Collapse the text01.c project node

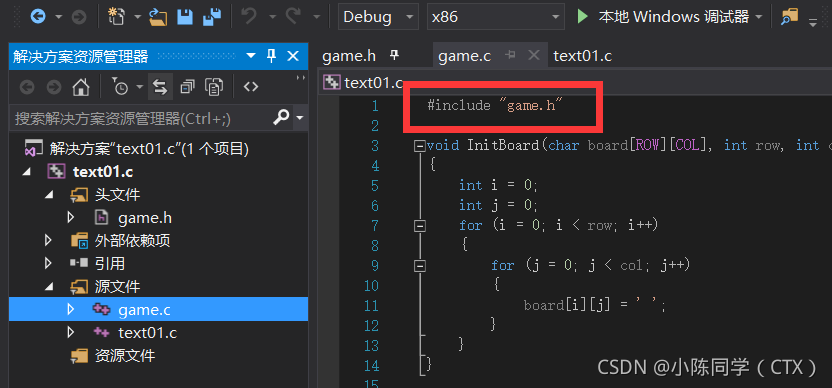click(27, 171)
